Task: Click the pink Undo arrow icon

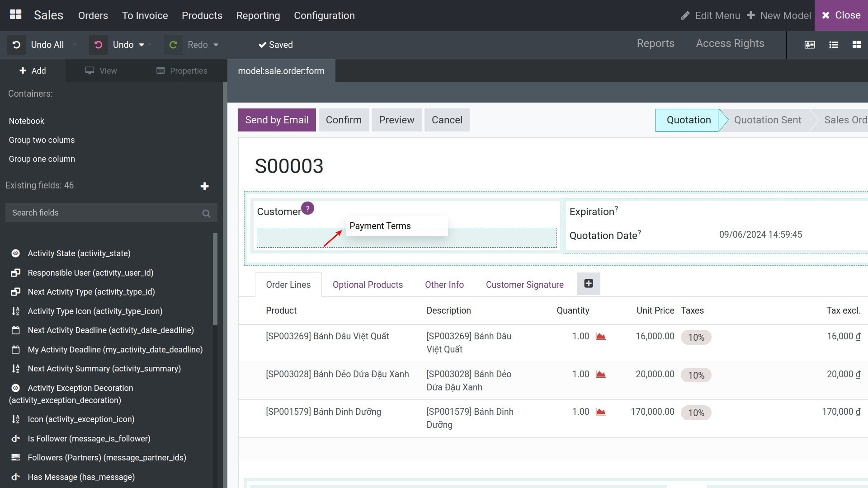Action: pos(98,45)
